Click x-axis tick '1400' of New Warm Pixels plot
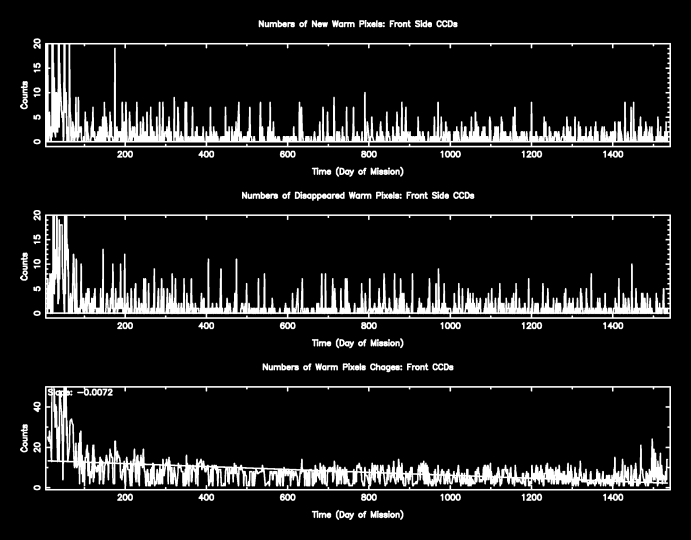Viewport: 691px width, 540px height. 613,154
